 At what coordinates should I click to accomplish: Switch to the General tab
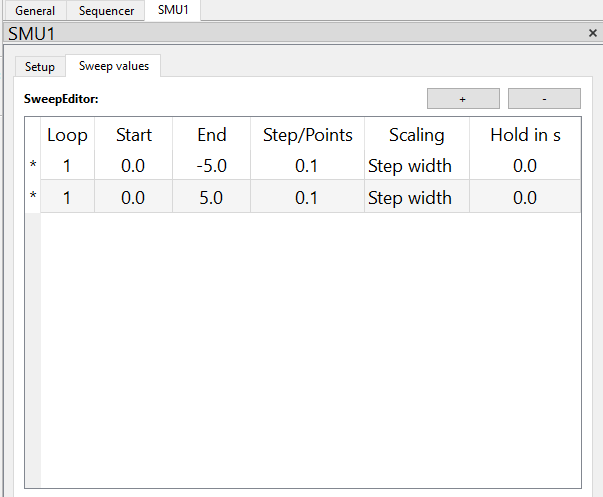click(35, 10)
